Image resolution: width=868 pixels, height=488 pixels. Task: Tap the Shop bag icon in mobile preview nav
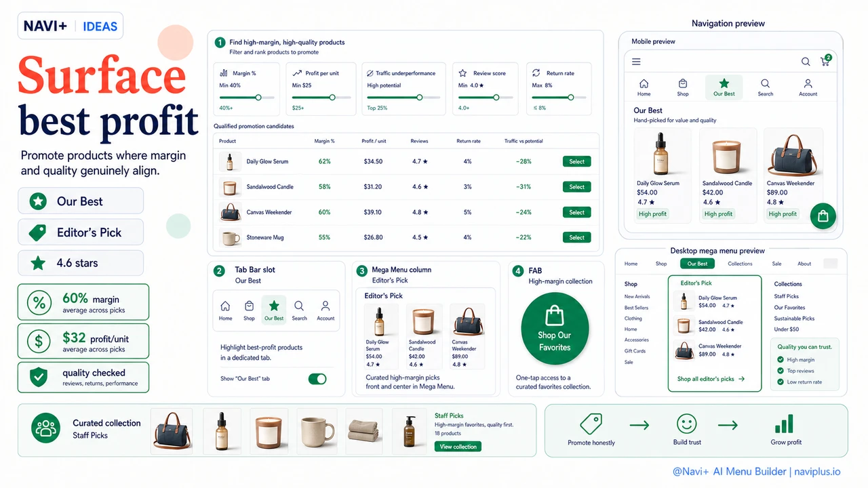click(x=683, y=83)
